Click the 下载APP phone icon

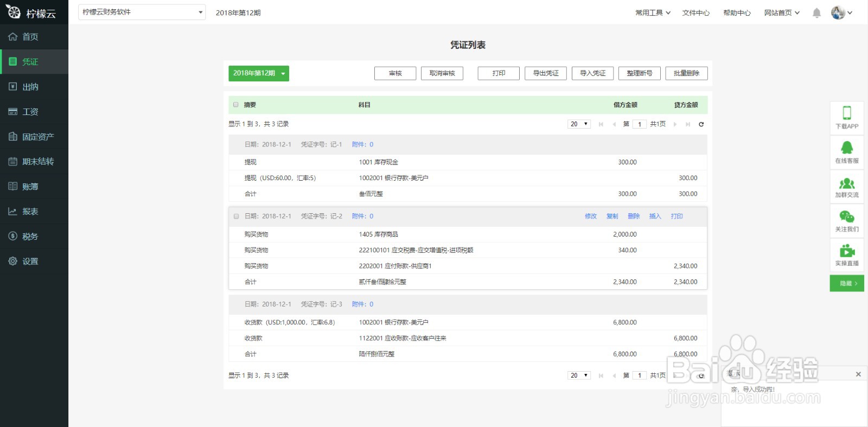pyautogui.click(x=847, y=113)
